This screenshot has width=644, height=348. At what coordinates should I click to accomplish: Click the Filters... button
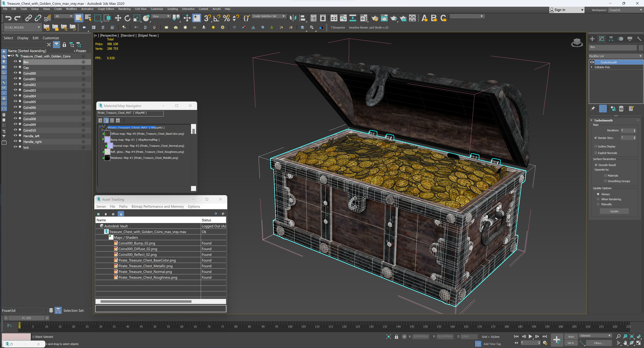tap(599, 343)
